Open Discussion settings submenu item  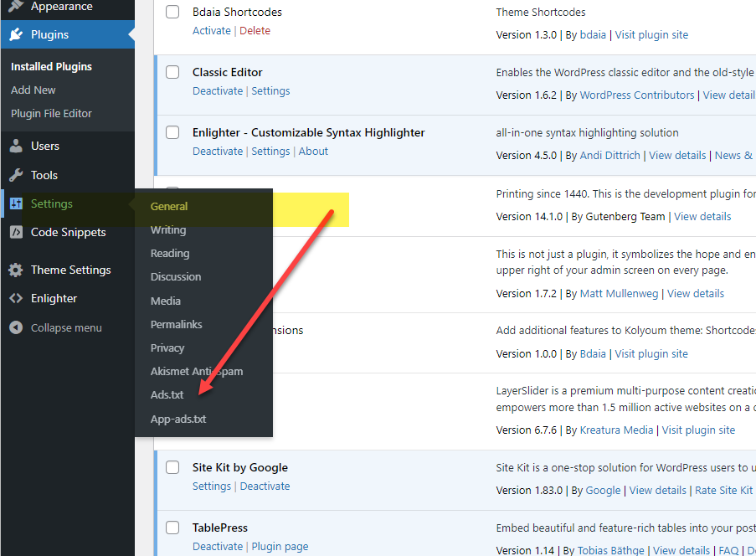click(176, 277)
